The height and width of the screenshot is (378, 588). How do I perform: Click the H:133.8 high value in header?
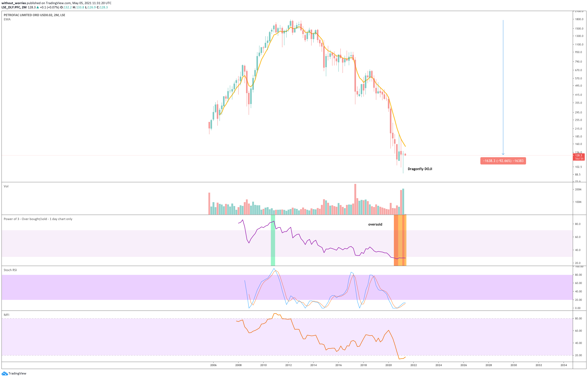pos(78,7)
